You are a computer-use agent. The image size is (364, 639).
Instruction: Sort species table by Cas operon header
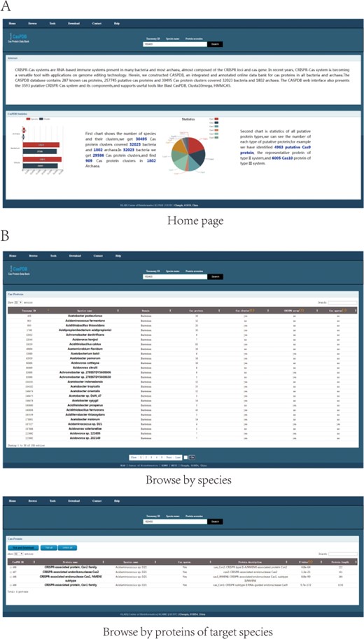(x=337, y=311)
